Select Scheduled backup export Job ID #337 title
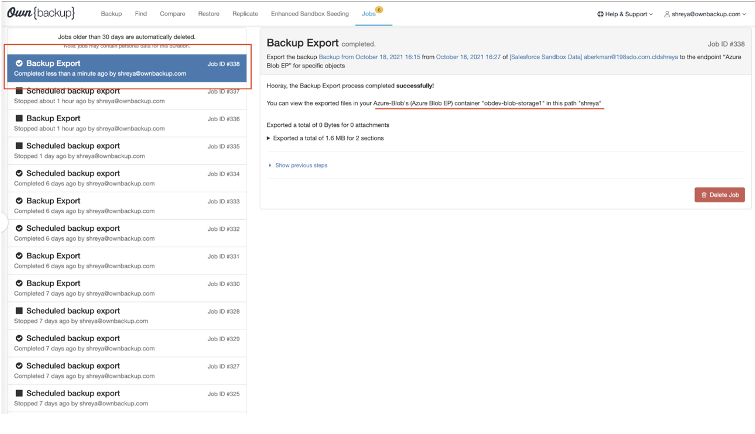This screenshot has height=434, width=755. pyautogui.click(x=73, y=91)
